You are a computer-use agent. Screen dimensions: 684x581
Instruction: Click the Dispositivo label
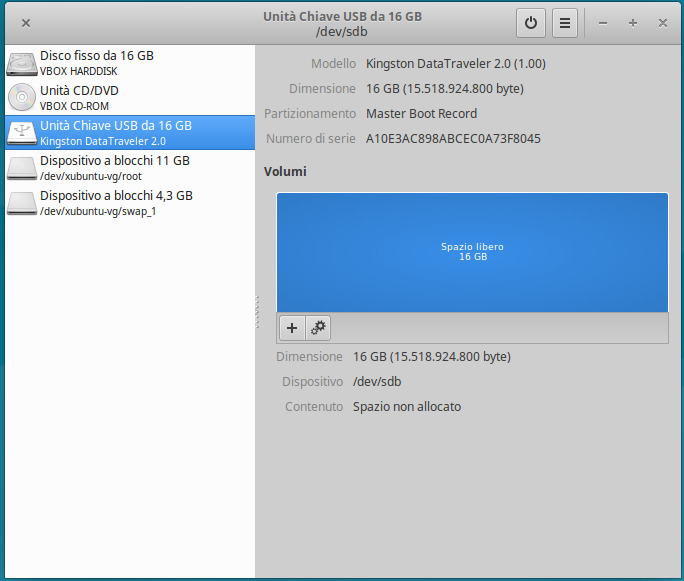tap(313, 382)
